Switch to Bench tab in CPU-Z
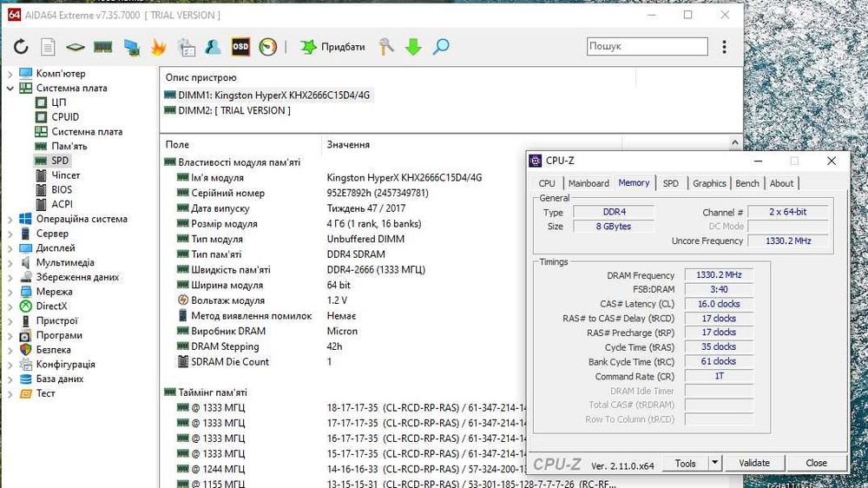The height and width of the screenshot is (488, 868). pos(747,183)
